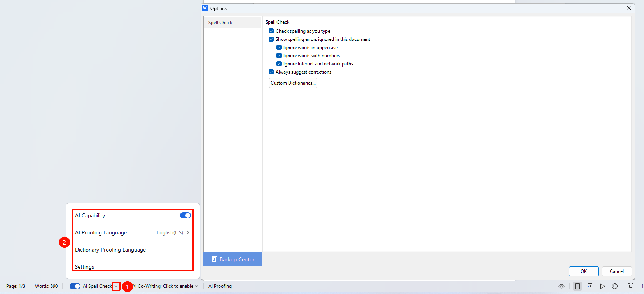This screenshot has height=294, width=644.
Task: Expand AI Proofing Language chevron
Action: tap(188, 232)
